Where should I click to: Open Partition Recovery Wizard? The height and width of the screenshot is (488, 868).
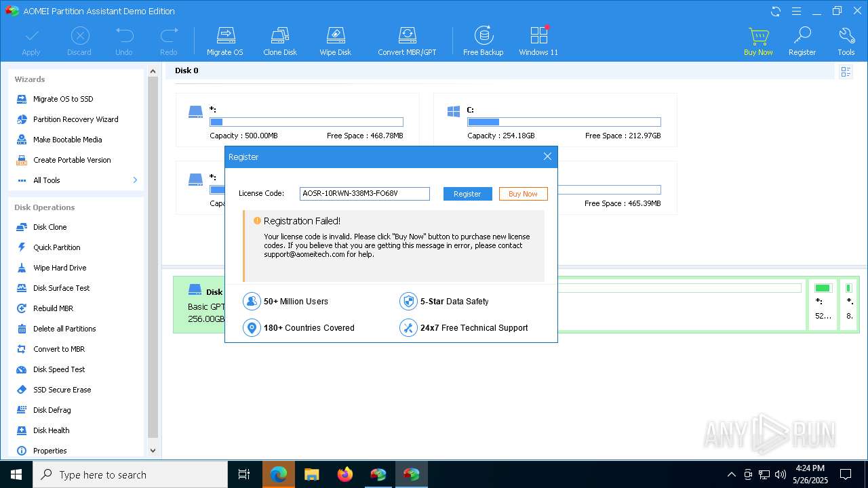75,119
